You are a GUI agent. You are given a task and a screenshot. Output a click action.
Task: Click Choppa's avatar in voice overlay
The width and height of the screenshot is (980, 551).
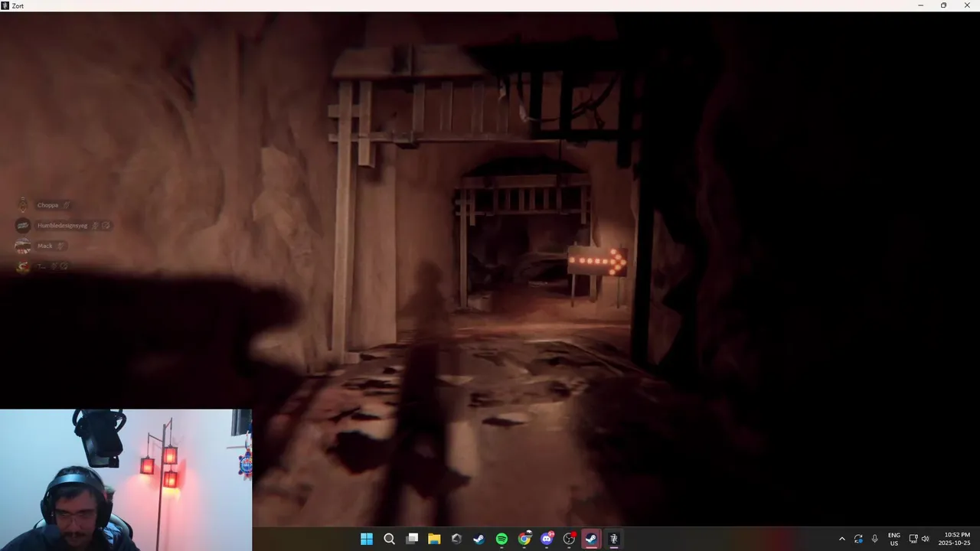(x=23, y=205)
